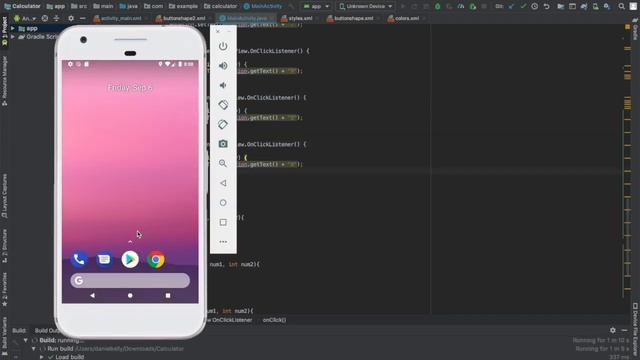Expand the Load build node
Viewport: 640px width, 360px height.
click(41, 357)
